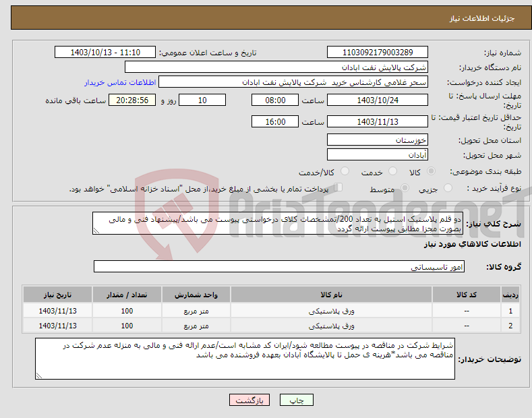Click quantity 100 in row 2
Image resolution: width=532 pixels, height=418 pixels.
127,326
